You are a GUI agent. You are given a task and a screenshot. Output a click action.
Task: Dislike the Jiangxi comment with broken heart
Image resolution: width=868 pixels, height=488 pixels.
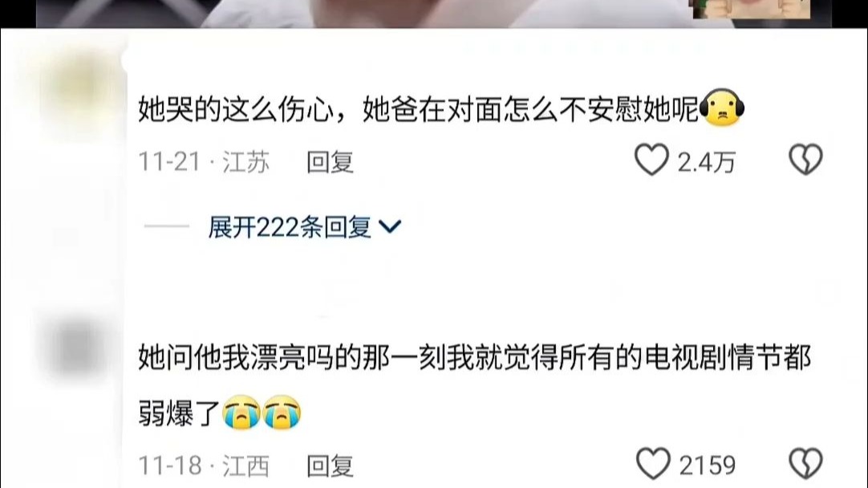coord(805,464)
